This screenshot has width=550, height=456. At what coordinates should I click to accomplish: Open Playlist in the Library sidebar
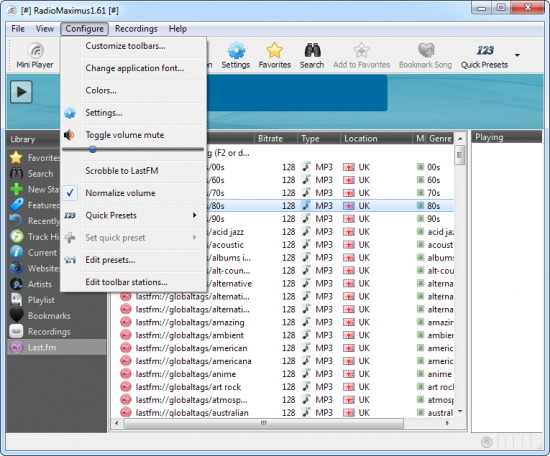[56, 300]
